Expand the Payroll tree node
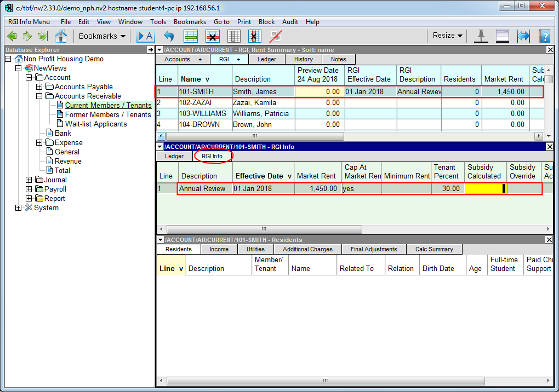 (29, 189)
